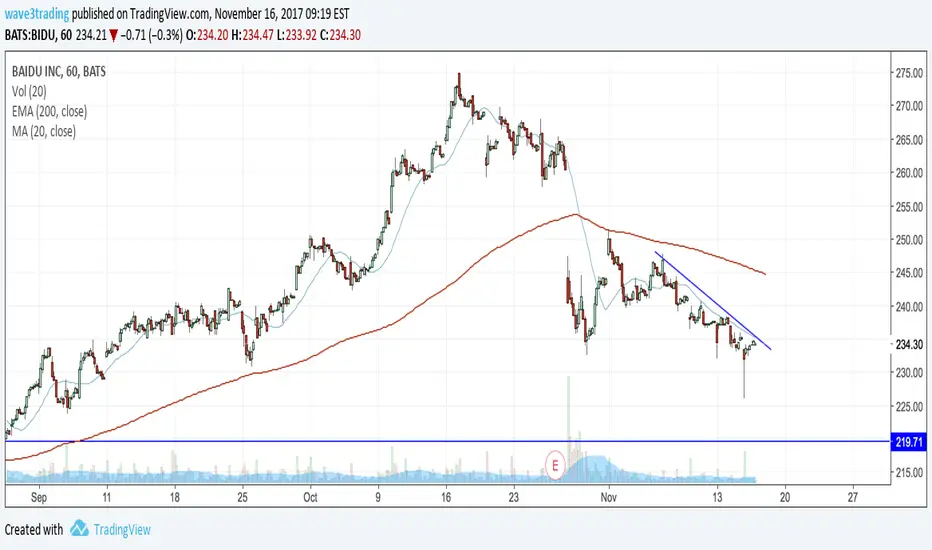Click the 260.00 price axis label
This screenshot has height=550, width=932.
tap(909, 173)
